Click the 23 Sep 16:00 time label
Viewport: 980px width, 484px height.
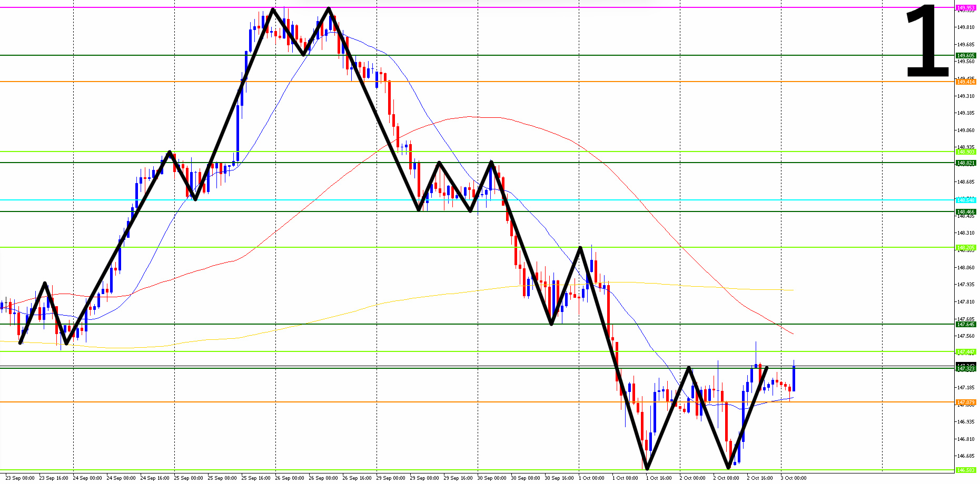[x=54, y=478]
